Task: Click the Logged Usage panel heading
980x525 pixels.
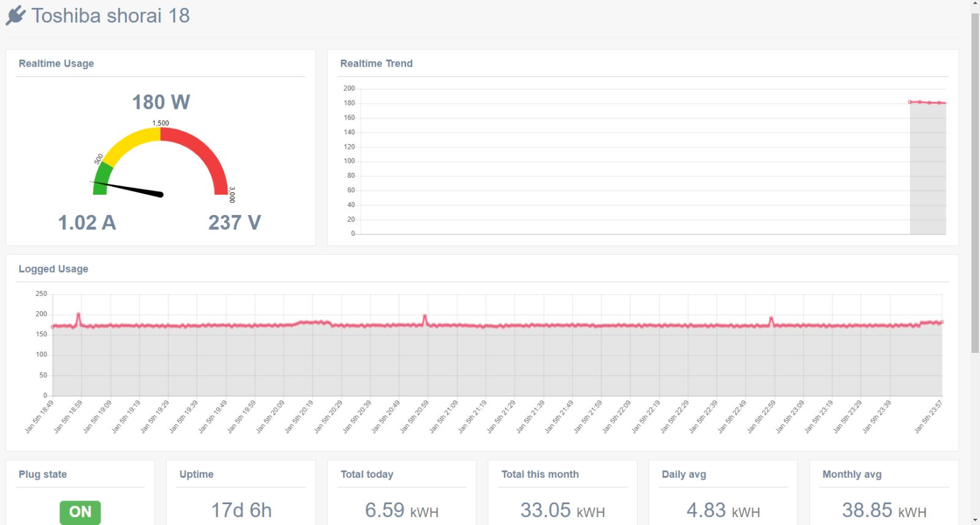Action: click(53, 269)
